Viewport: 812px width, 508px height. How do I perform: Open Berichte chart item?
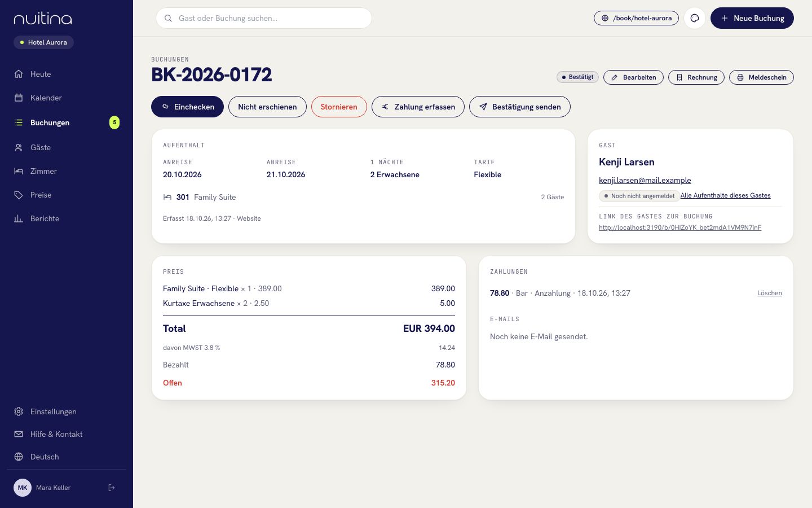[x=67, y=218]
